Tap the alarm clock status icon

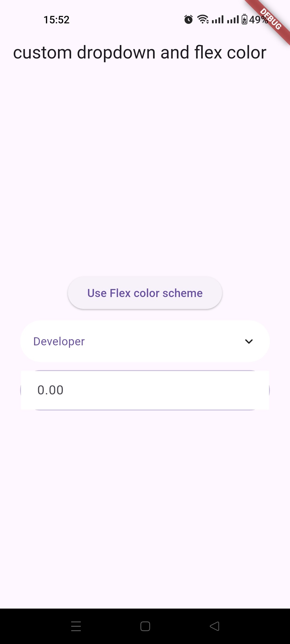coord(188,19)
